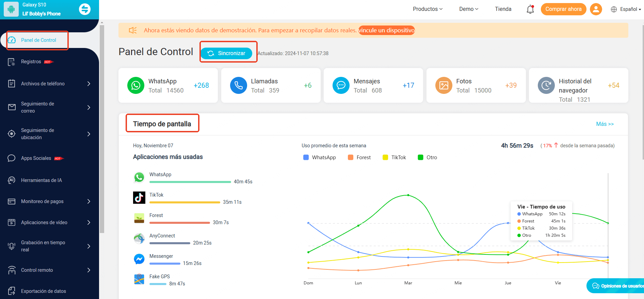Expand Seguimiento de ubicación chevron

pyautogui.click(x=89, y=134)
